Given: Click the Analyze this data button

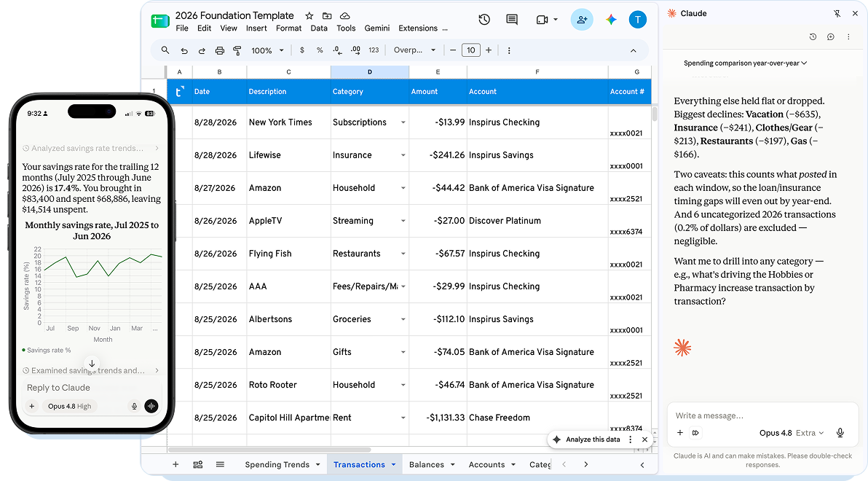Looking at the screenshot, I should pos(587,439).
